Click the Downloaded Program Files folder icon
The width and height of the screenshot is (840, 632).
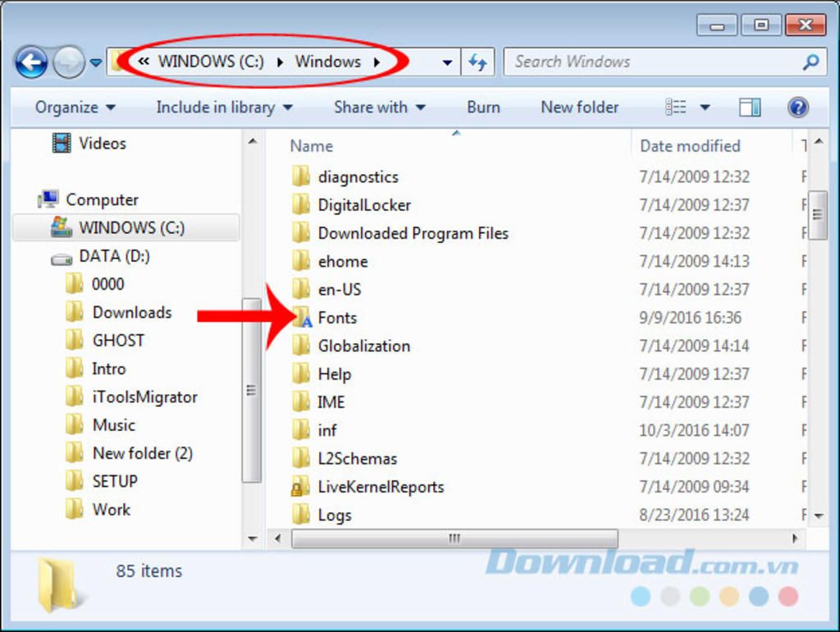coord(301,233)
